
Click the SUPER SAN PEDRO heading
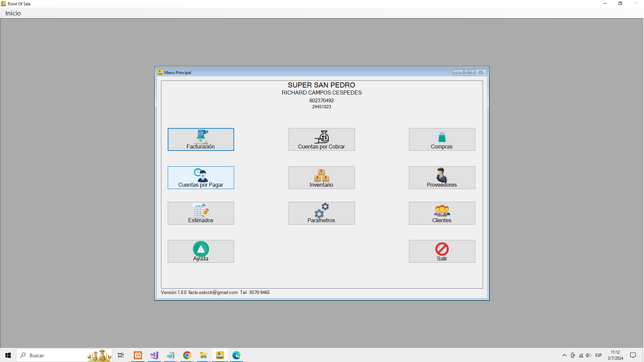321,85
